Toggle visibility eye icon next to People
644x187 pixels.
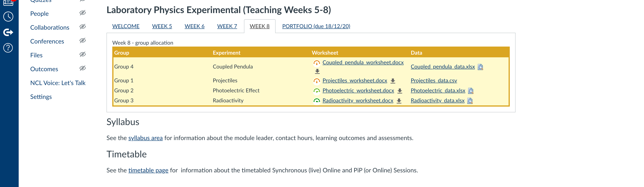(x=82, y=13)
